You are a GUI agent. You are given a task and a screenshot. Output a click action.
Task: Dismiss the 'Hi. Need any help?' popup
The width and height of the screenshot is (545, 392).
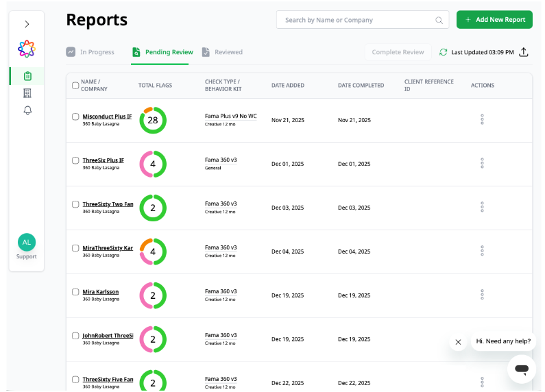coord(458,342)
